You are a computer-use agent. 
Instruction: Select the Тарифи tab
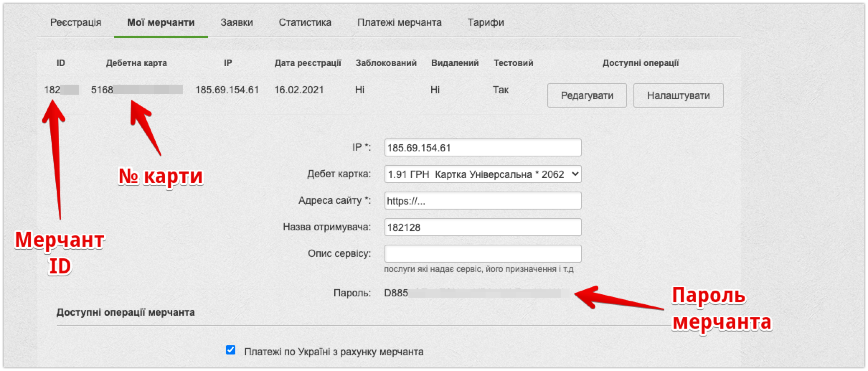point(486,22)
